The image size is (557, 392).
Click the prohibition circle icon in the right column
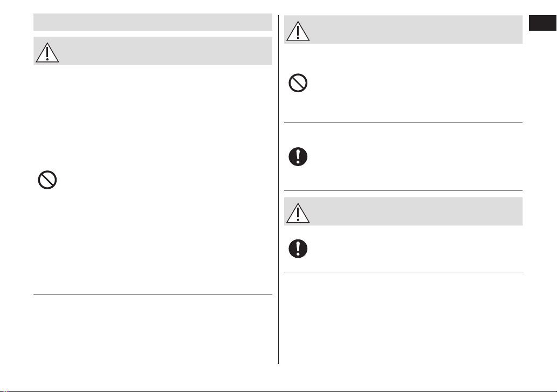pos(298,83)
